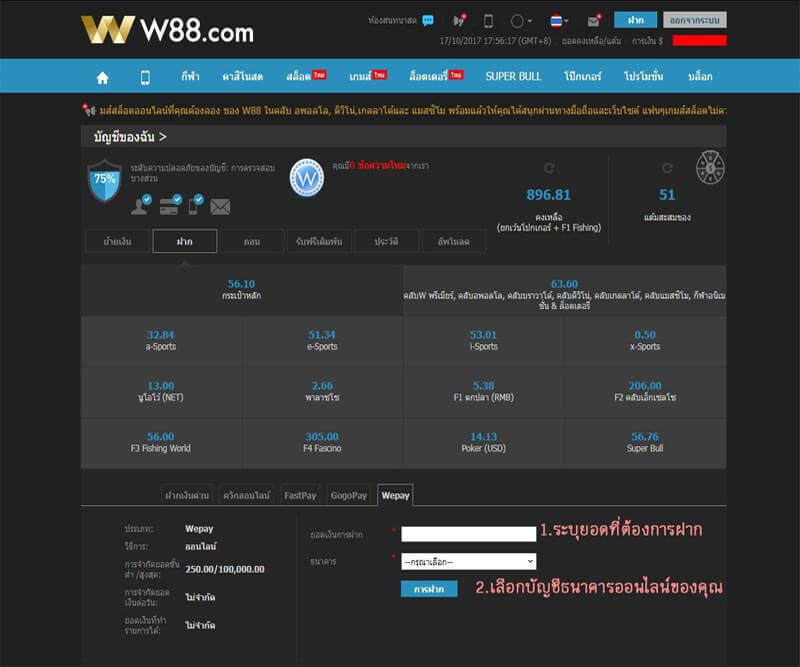Switch to the ถอน withdraw tab
This screenshot has height=667, width=800.
point(252,241)
